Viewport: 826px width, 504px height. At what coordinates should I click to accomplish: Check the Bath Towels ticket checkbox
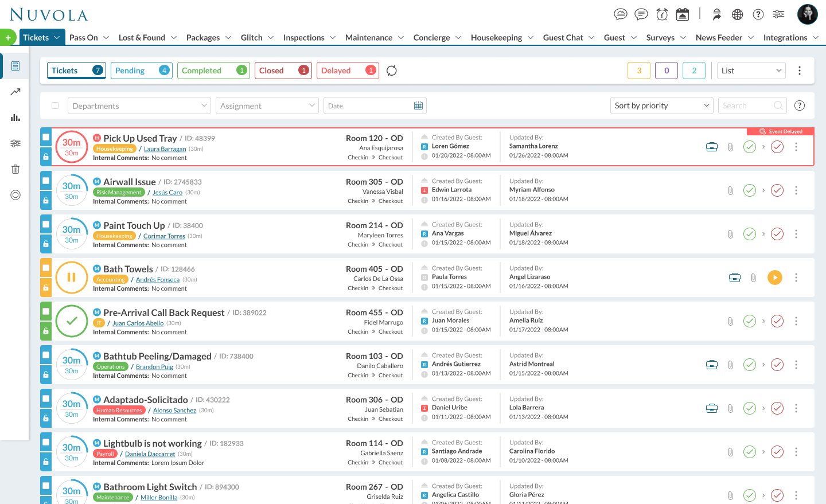(46, 268)
